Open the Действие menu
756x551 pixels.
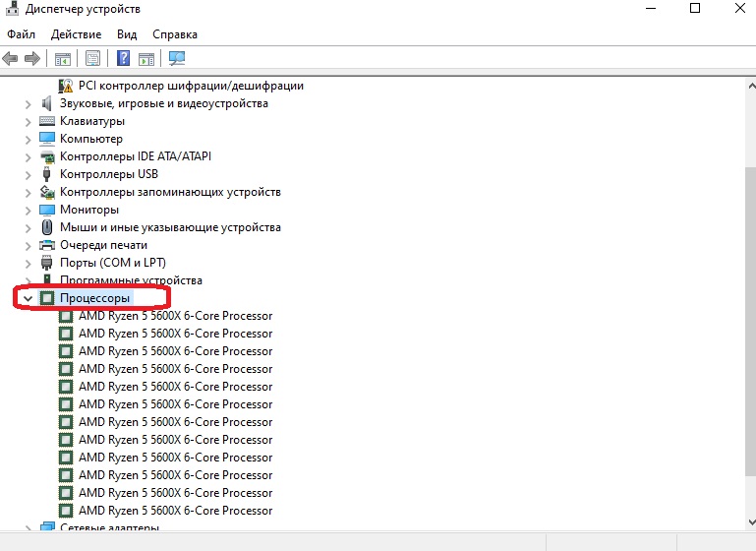coord(76,33)
